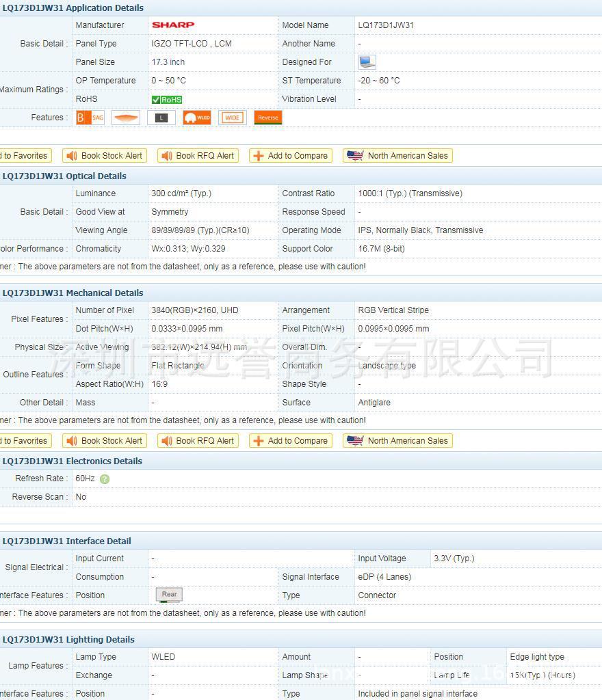Click the L landscape feature icon
Screen dimensions: 602x700
[161, 118]
